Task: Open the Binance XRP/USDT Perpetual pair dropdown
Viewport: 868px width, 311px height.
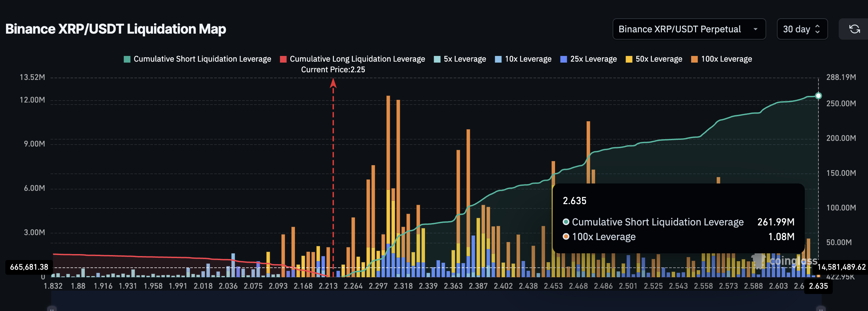Action: (689, 29)
